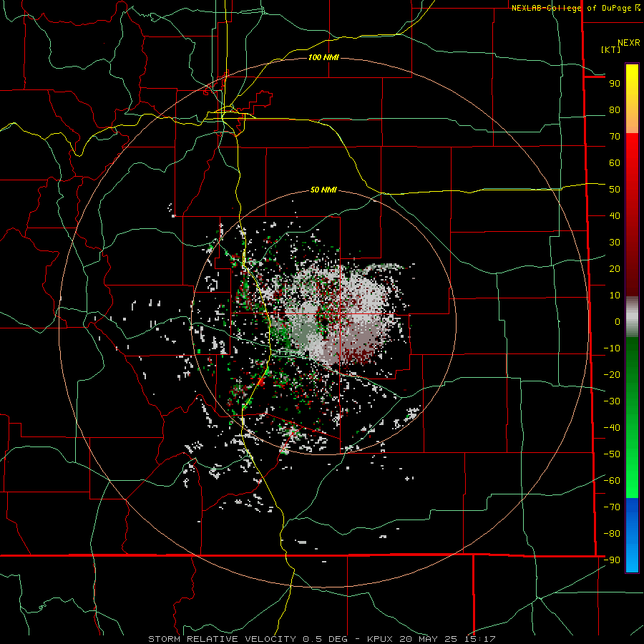Select the -20 value on the velocity scale
The width and height of the screenshot is (644, 644).
coord(612,375)
